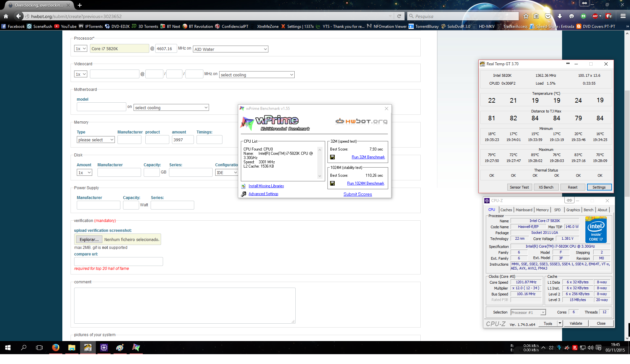Close the wPrime Benchmark window
Screen dimensions: 630x364
387,109
